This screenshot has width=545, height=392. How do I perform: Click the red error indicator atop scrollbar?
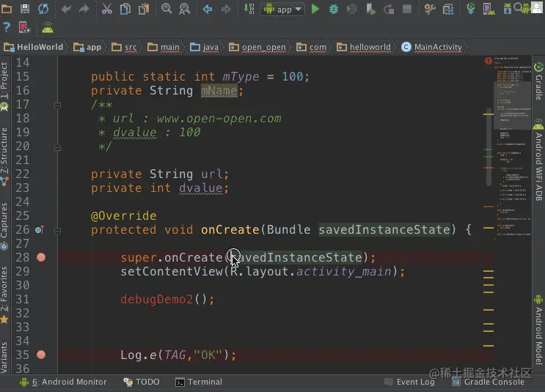[488, 61]
